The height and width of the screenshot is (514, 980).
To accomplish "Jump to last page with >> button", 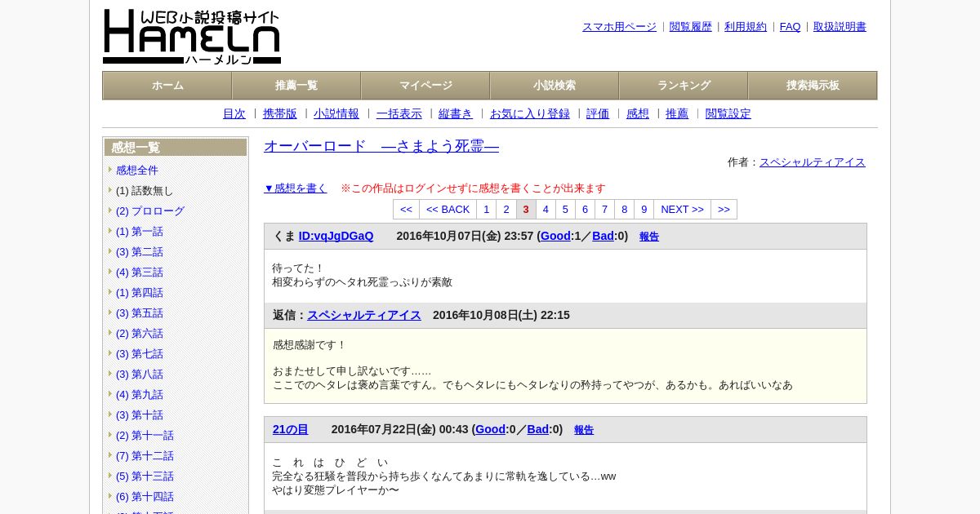I will [724, 210].
